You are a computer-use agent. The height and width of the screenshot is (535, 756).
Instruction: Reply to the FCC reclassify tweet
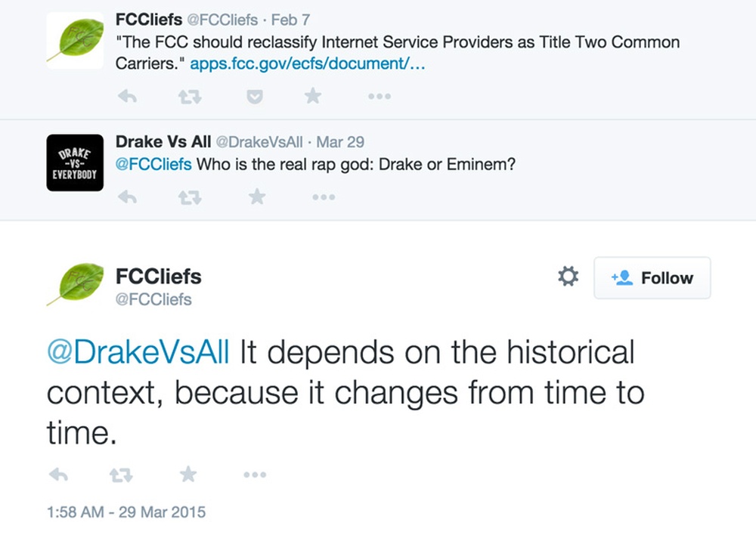127,97
